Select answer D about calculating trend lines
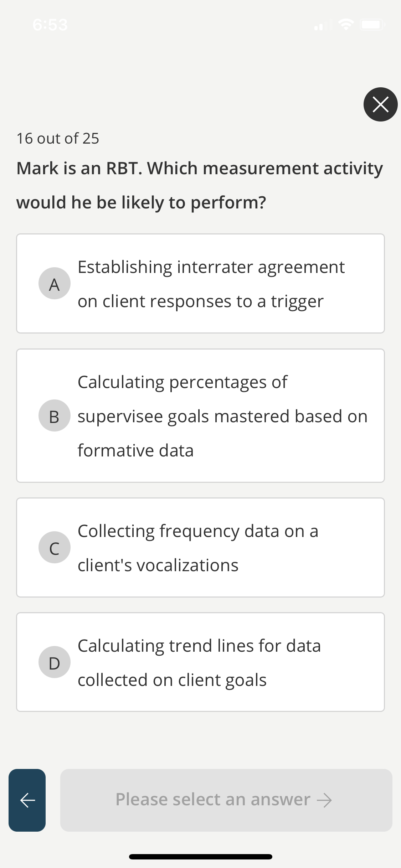This screenshot has width=401, height=868. [200, 662]
